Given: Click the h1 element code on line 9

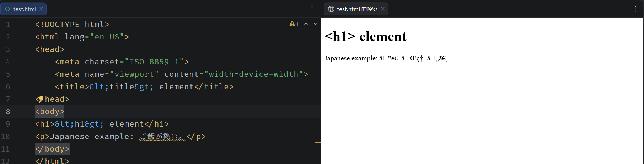Looking at the screenshot, I should point(102,124).
